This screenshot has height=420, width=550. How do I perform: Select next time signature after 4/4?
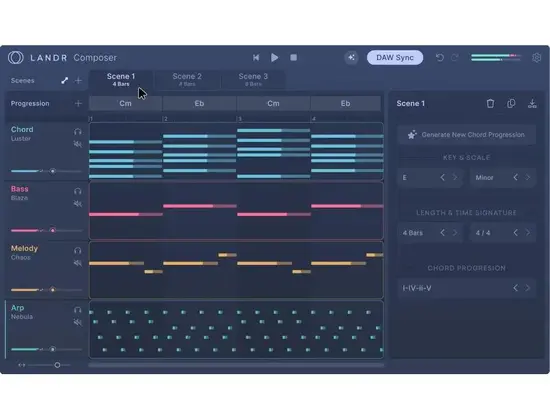(x=528, y=233)
